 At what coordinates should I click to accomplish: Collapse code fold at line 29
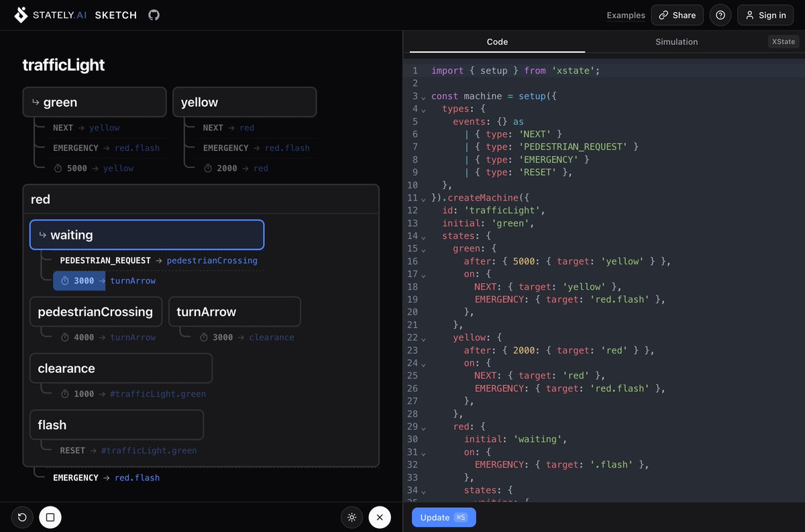click(423, 427)
